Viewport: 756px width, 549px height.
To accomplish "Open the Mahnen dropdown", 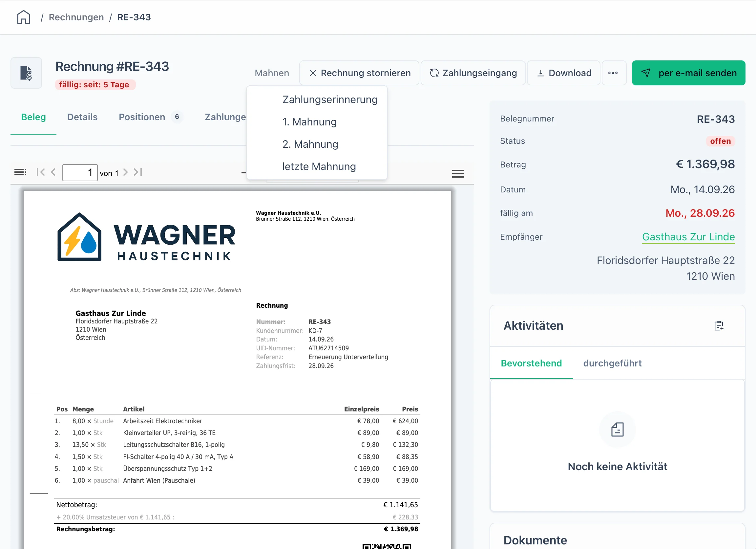I will point(272,73).
